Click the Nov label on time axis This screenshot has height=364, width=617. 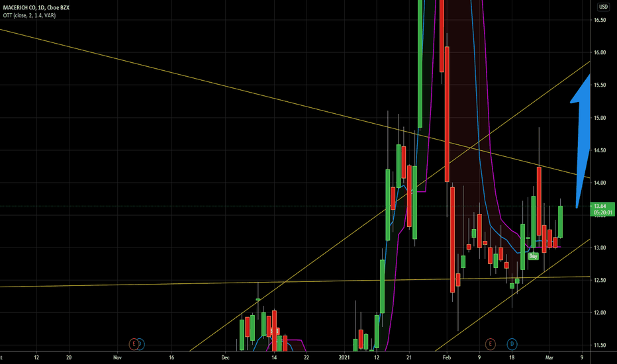pos(117,357)
